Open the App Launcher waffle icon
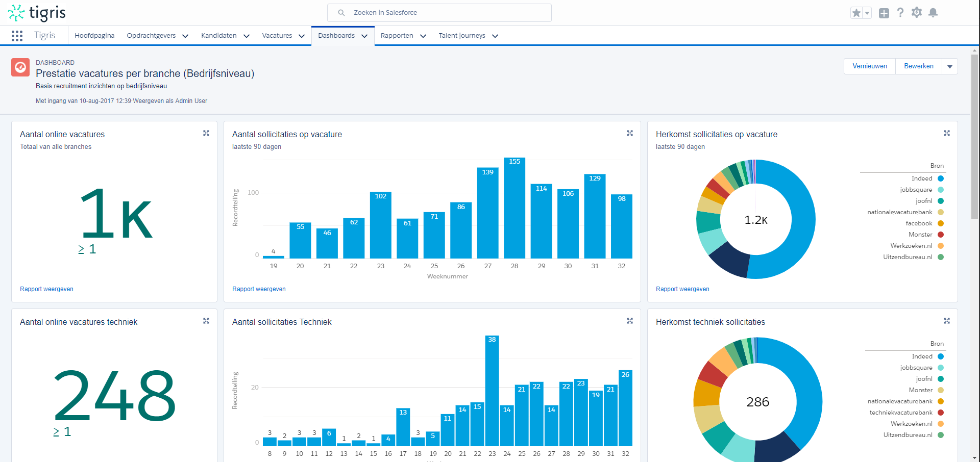 pyautogui.click(x=17, y=35)
